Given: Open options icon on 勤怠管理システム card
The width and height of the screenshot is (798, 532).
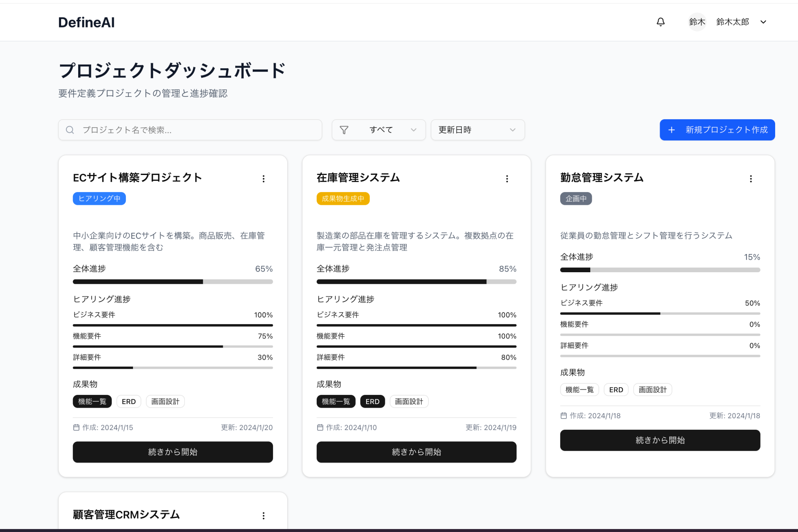Looking at the screenshot, I should (x=751, y=179).
